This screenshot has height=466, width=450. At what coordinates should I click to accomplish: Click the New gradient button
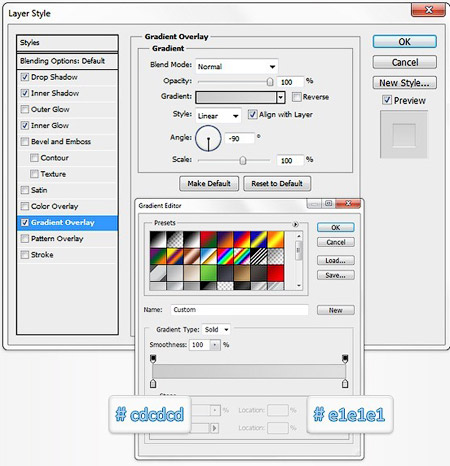pyautogui.click(x=336, y=310)
